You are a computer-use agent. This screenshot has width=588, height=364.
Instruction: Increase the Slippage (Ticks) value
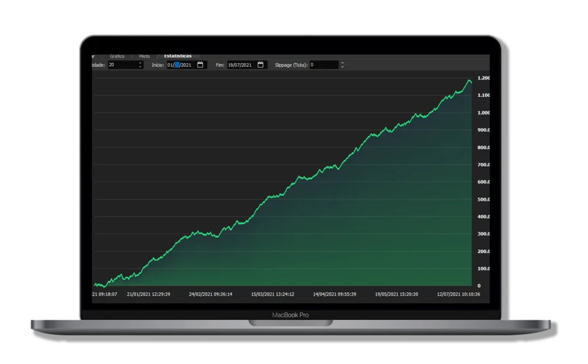(343, 63)
